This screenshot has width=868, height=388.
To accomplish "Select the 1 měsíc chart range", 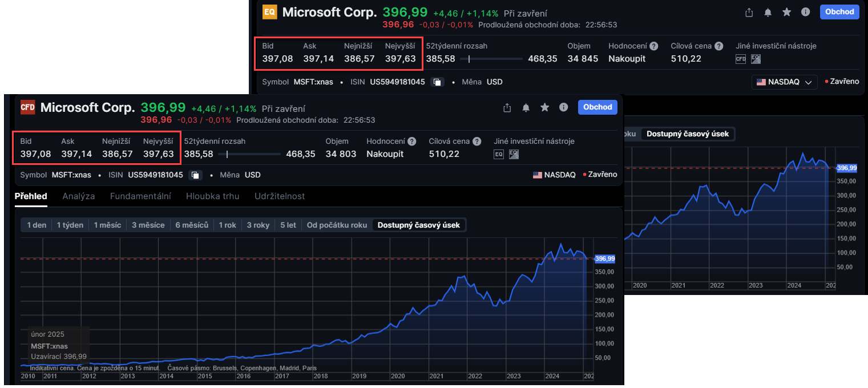I will coord(107,225).
